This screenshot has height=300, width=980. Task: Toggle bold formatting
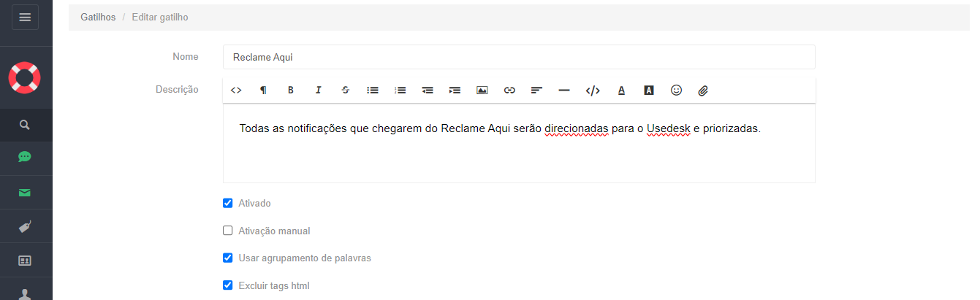(x=290, y=91)
